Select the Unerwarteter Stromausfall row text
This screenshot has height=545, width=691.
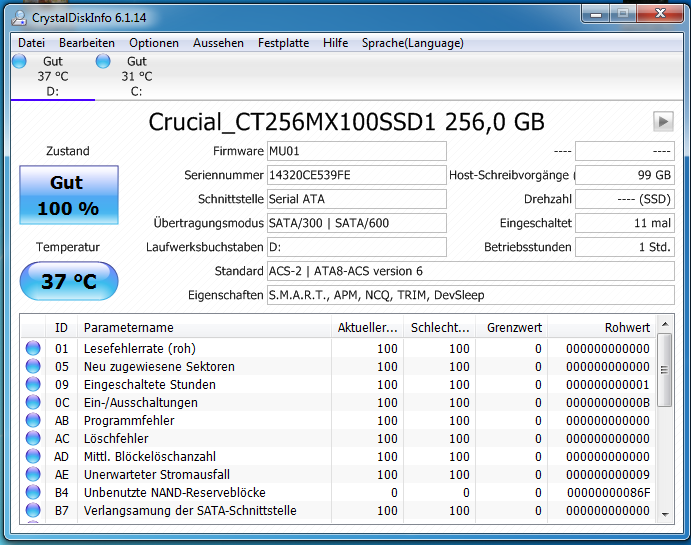(x=157, y=475)
